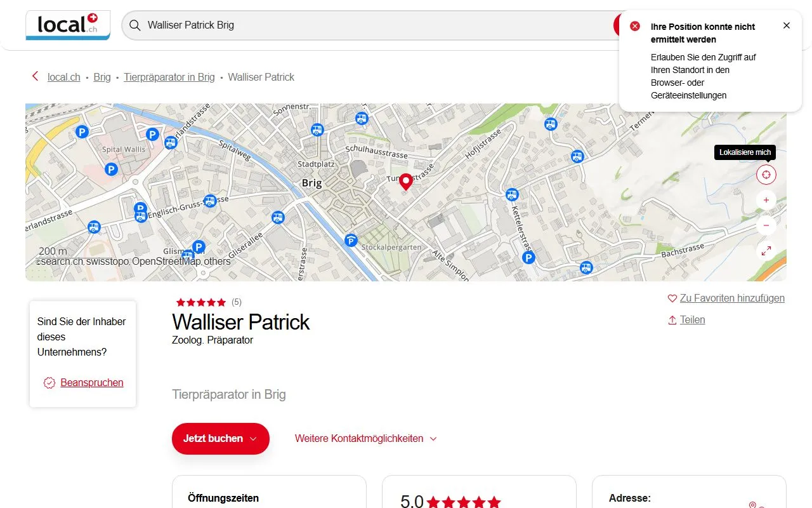Select the red map pin for Walliser Patrick
This screenshot has height=508, width=812.
[406, 182]
